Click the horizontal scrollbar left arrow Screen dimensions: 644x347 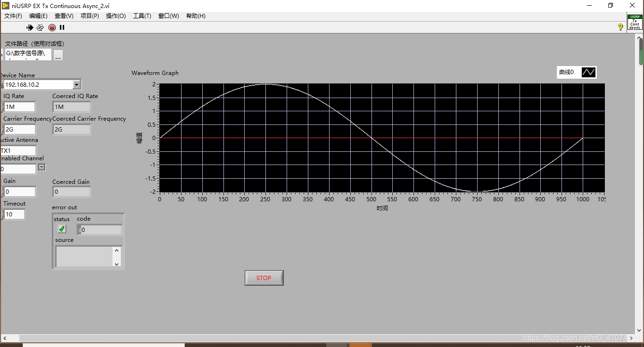pos(5,338)
